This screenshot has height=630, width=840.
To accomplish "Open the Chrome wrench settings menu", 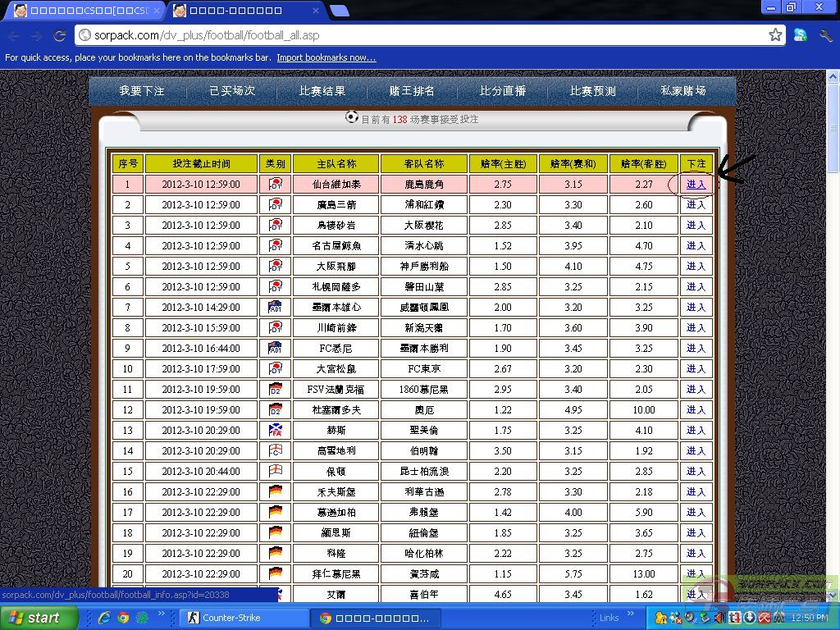I will point(825,35).
